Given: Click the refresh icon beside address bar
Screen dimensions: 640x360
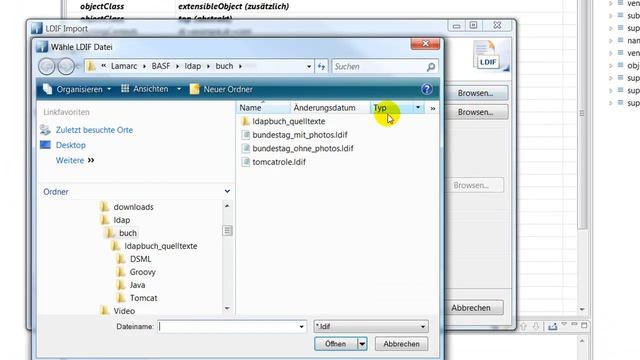Looking at the screenshot, I should (x=322, y=67).
